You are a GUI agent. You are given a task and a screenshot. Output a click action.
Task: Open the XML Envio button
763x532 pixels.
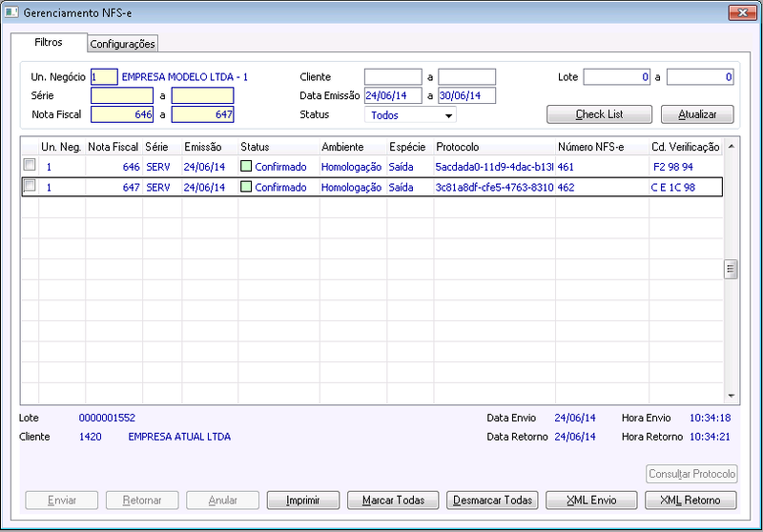tap(591, 500)
